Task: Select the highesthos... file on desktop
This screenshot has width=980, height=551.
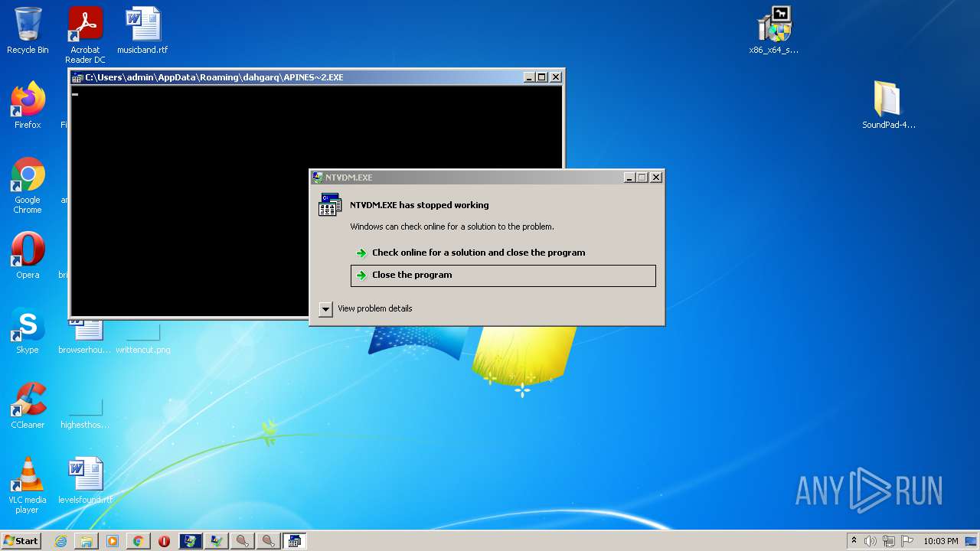Action: pyautogui.click(x=85, y=412)
